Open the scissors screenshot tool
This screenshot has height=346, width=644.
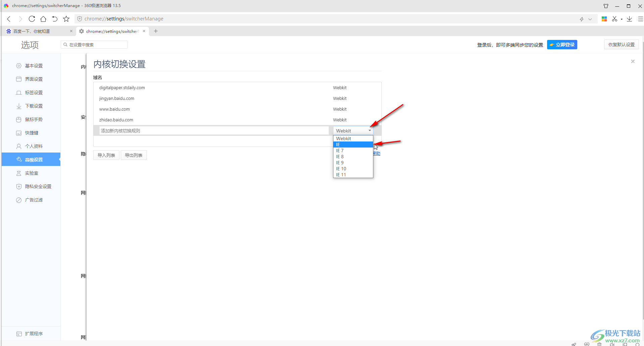click(x=614, y=19)
